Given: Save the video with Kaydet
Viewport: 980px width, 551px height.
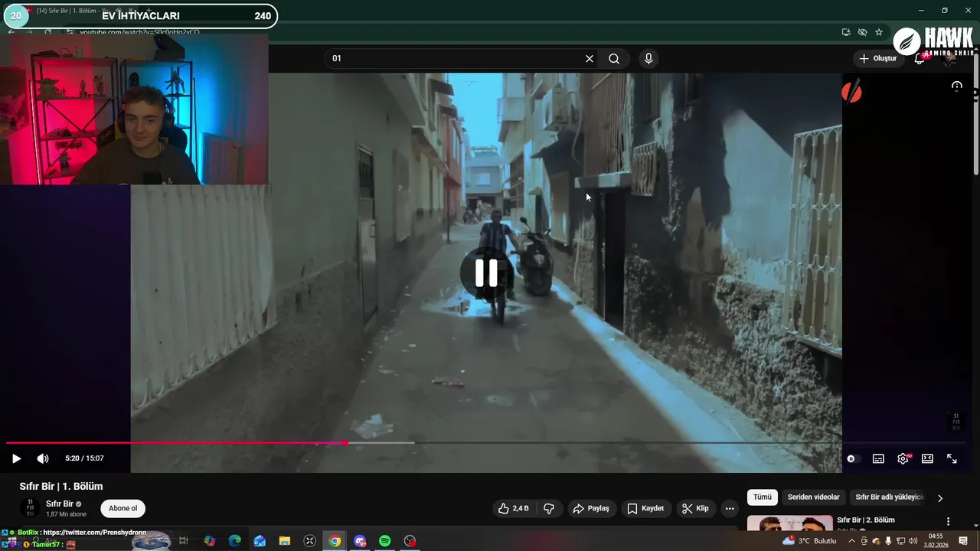Looking at the screenshot, I should coord(645,508).
